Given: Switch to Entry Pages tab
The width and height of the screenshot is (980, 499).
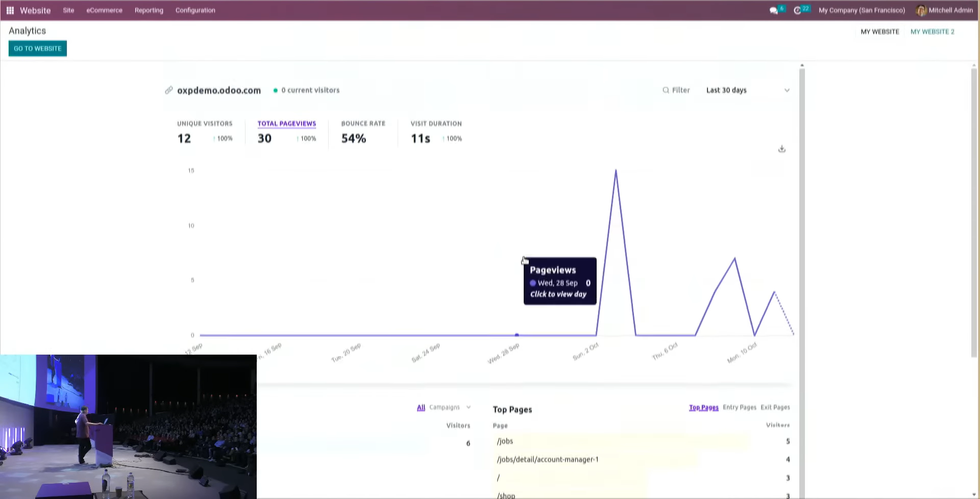Looking at the screenshot, I should click(x=739, y=407).
